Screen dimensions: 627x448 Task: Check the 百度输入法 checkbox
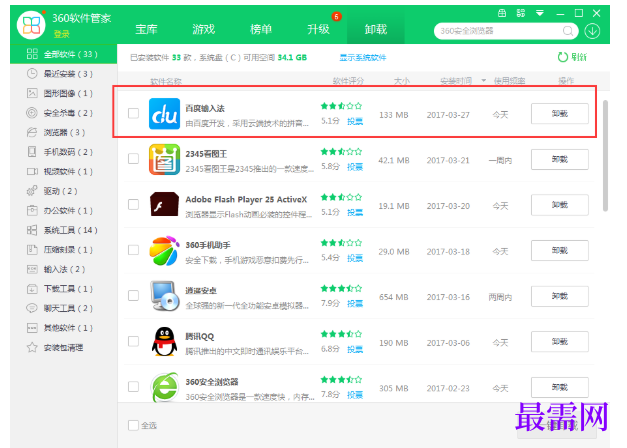click(x=134, y=113)
